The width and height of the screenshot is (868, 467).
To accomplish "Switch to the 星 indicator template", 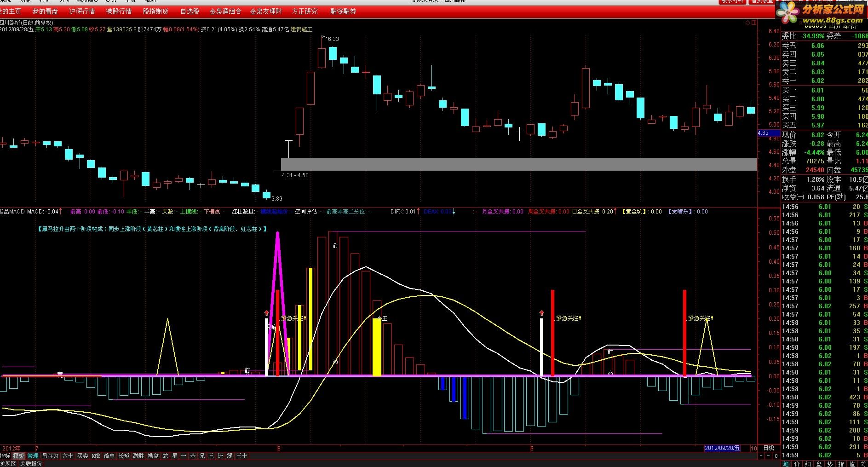I will point(175,456).
